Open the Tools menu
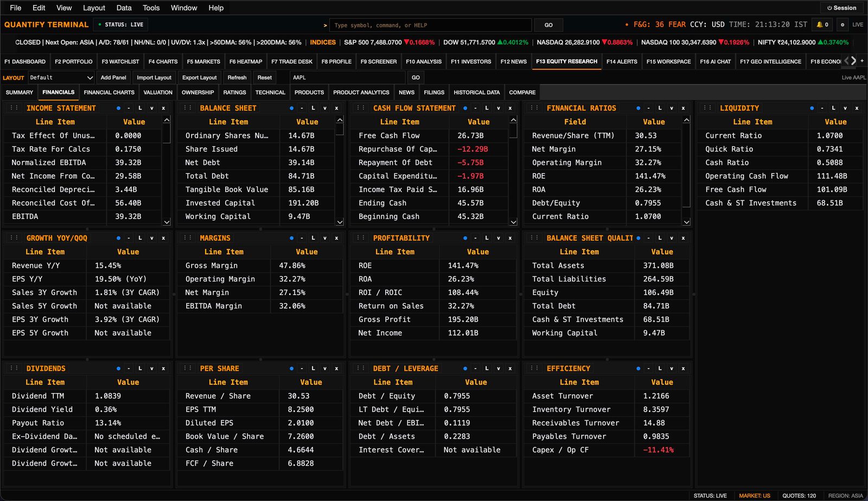868x501 pixels. point(151,8)
